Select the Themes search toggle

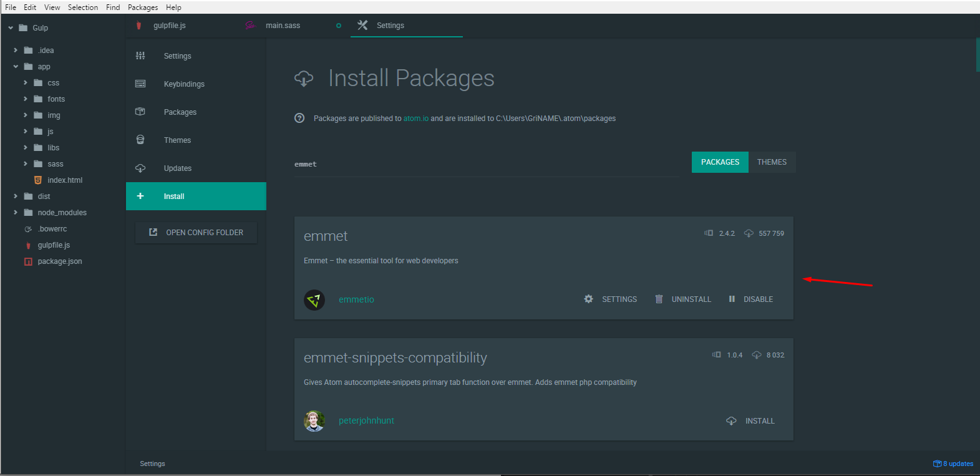point(772,162)
